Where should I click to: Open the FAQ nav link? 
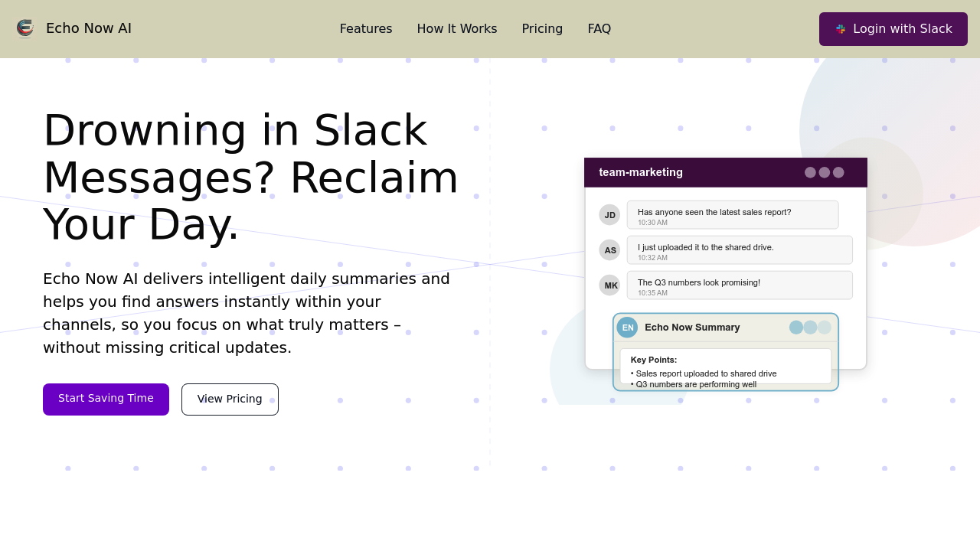click(x=599, y=29)
